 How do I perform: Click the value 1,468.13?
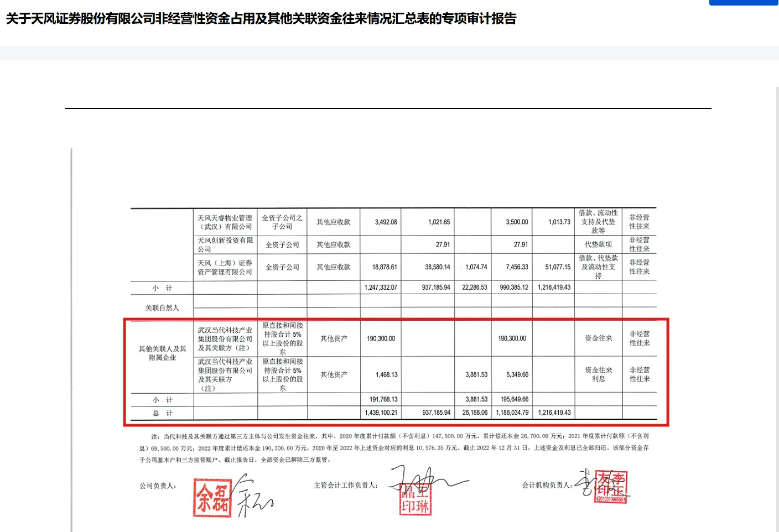387,375
